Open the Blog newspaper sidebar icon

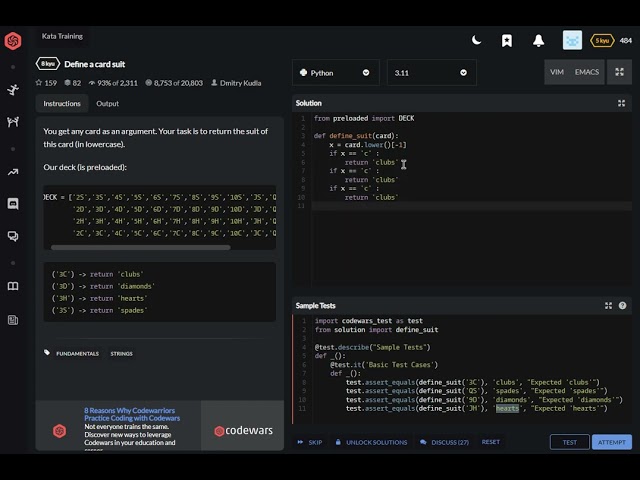(x=13, y=320)
